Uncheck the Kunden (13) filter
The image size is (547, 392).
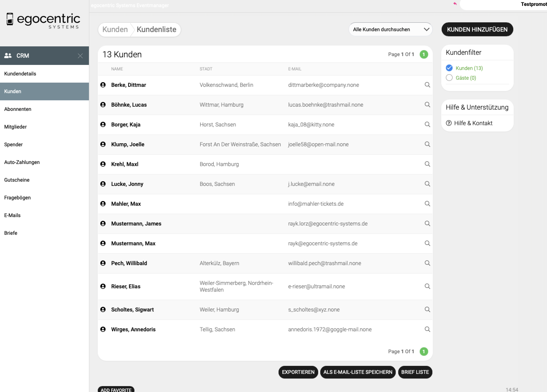(449, 68)
